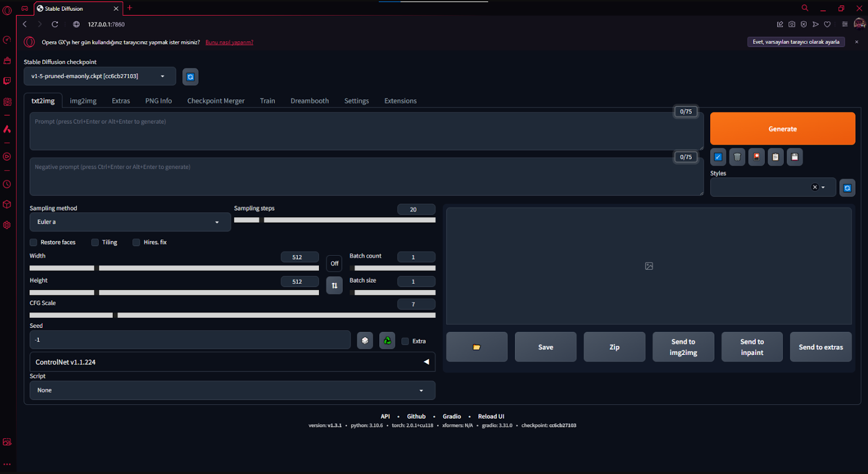Screen dimensions: 868x474
Task: Swap width and height values
Action: tap(334, 286)
